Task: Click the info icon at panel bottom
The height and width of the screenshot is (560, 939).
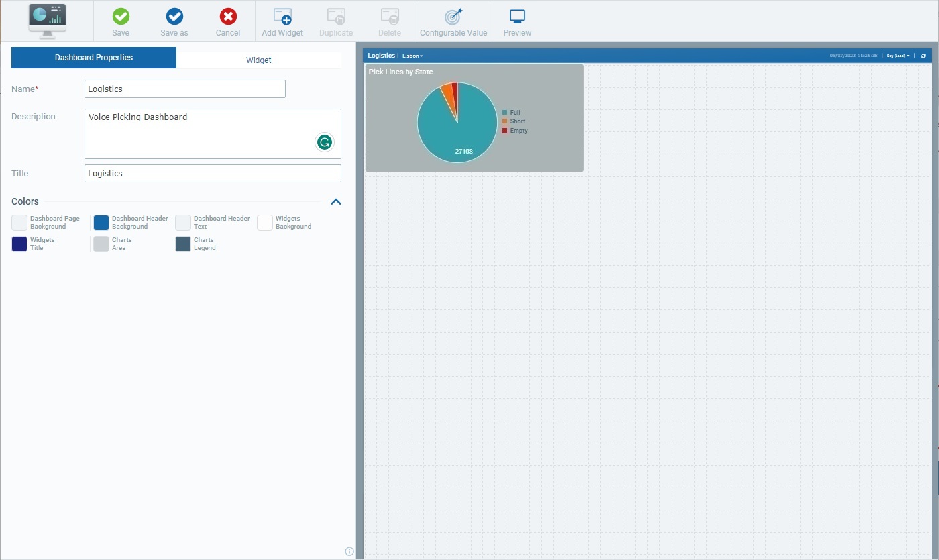Action: coord(349,551)
